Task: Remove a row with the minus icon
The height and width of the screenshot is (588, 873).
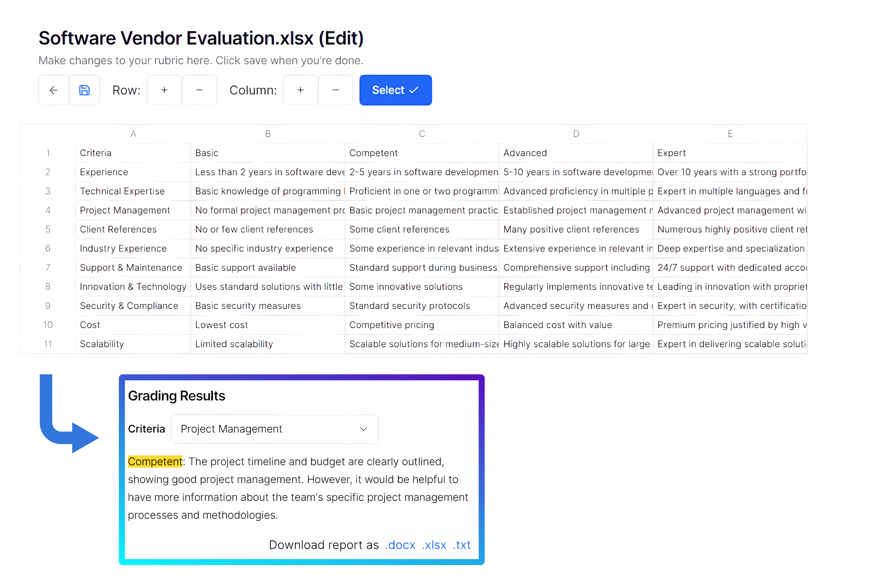Action: (x=199, y=90)
